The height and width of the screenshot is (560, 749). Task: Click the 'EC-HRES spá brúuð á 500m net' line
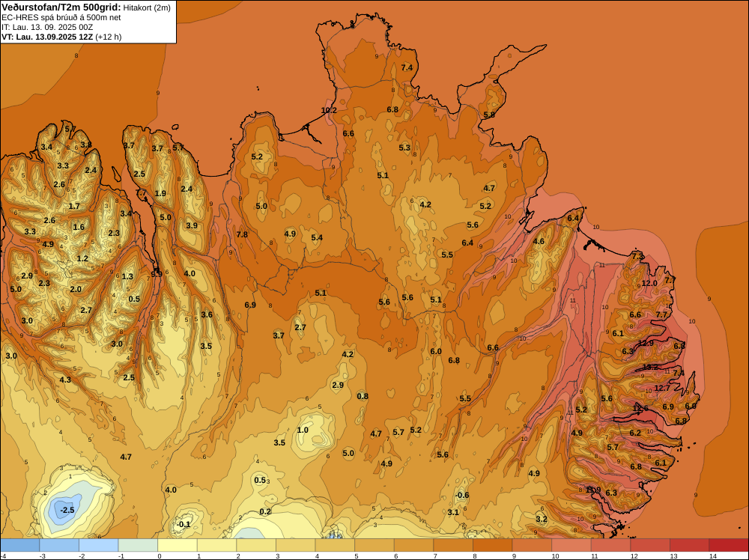pyautogui.click(x=61, y=18)
